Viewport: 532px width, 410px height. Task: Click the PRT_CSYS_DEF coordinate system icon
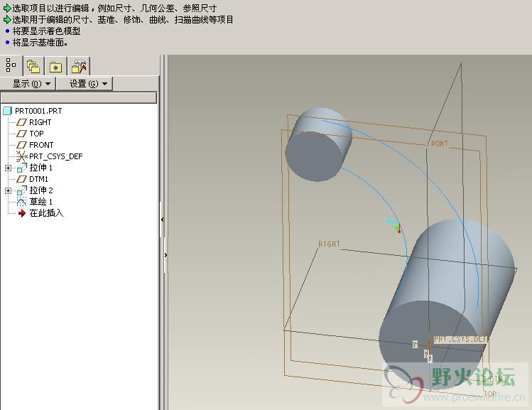point(22,156)
